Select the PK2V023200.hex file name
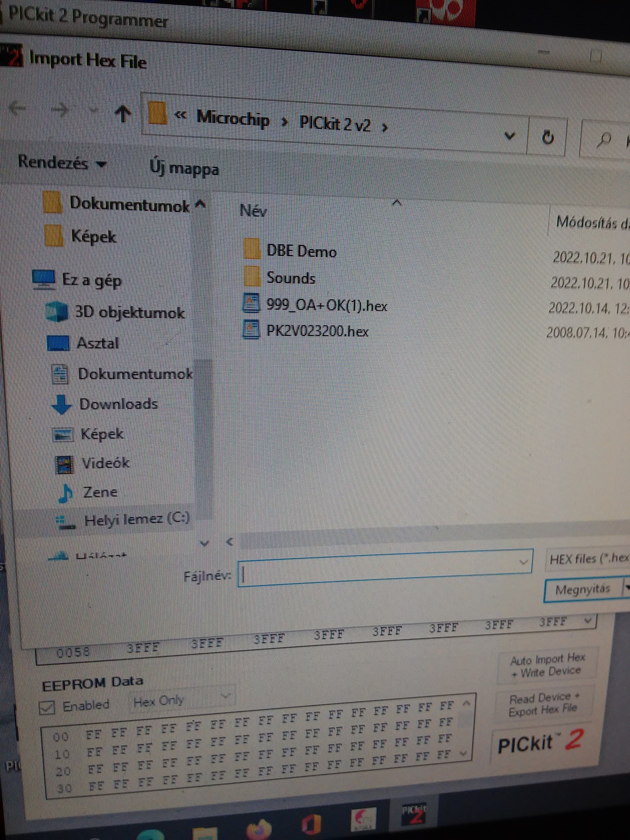 317,331
